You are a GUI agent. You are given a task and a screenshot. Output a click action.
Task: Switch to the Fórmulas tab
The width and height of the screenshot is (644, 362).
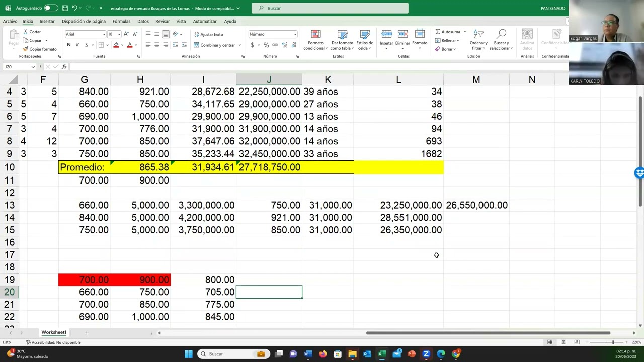(x=121, y=21)
